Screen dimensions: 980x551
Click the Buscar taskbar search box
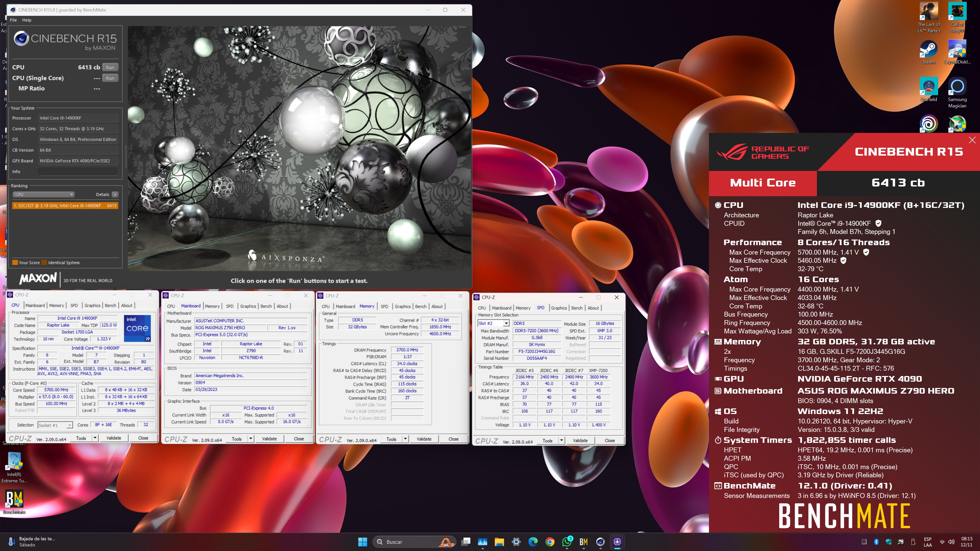[414, 542]
